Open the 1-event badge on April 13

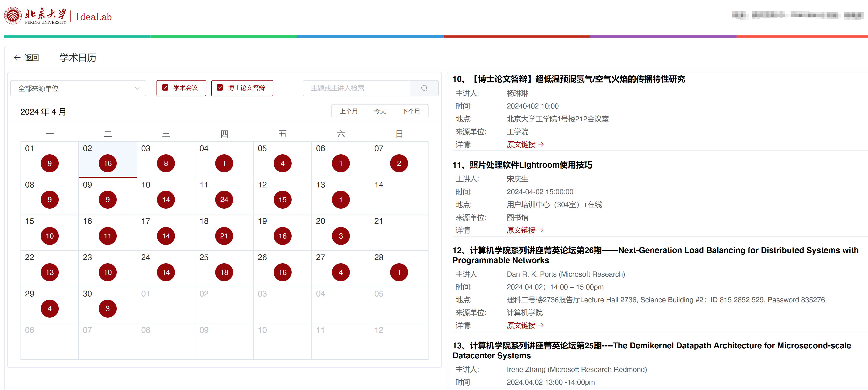pyautogui.click(x=341, y=200)
